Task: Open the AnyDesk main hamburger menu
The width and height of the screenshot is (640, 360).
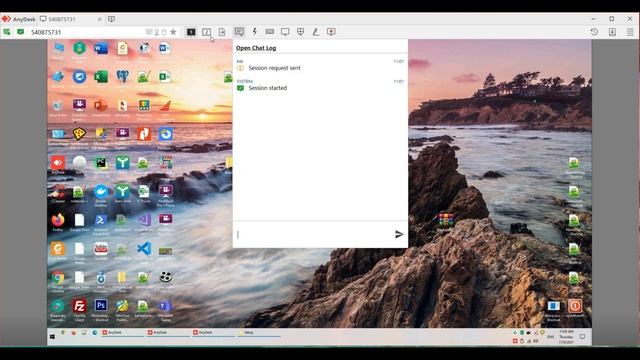Action: (x=630, y=32)
